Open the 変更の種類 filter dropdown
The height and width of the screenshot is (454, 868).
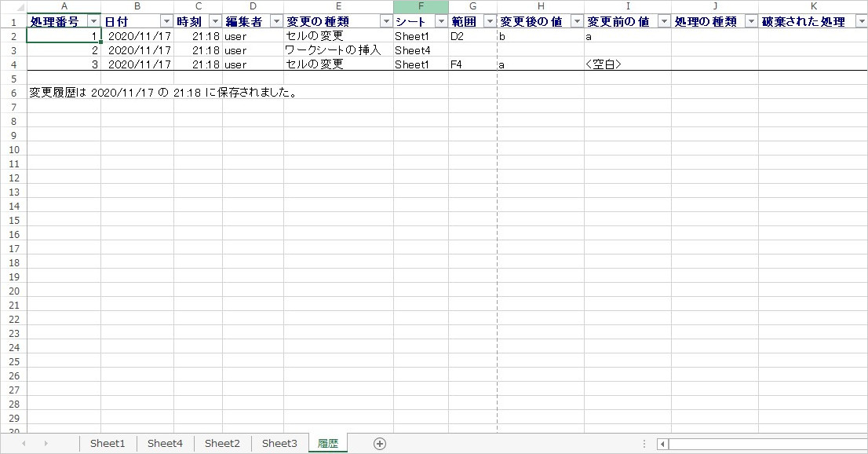pos(385,20)
